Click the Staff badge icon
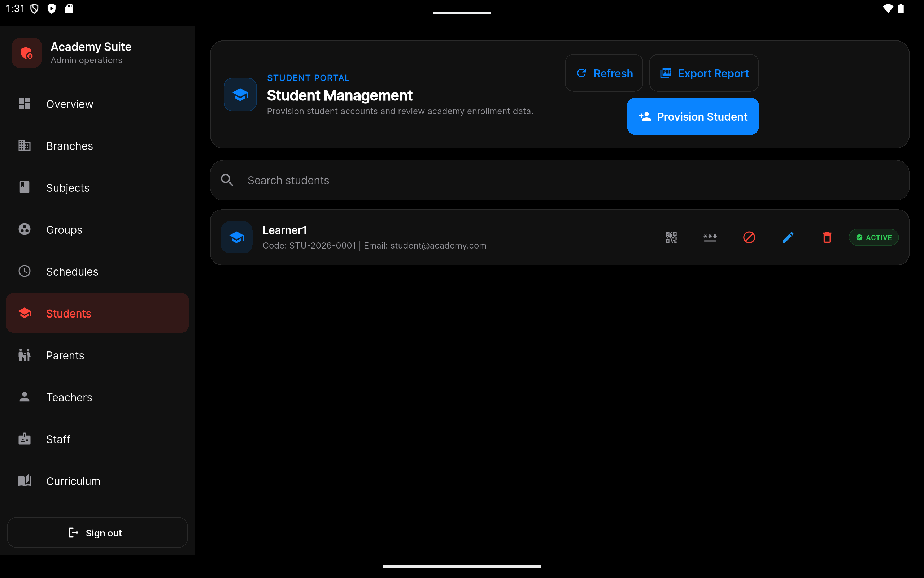Image resolution: width=924 pixels, height=578 pixels. coord(25,439)
